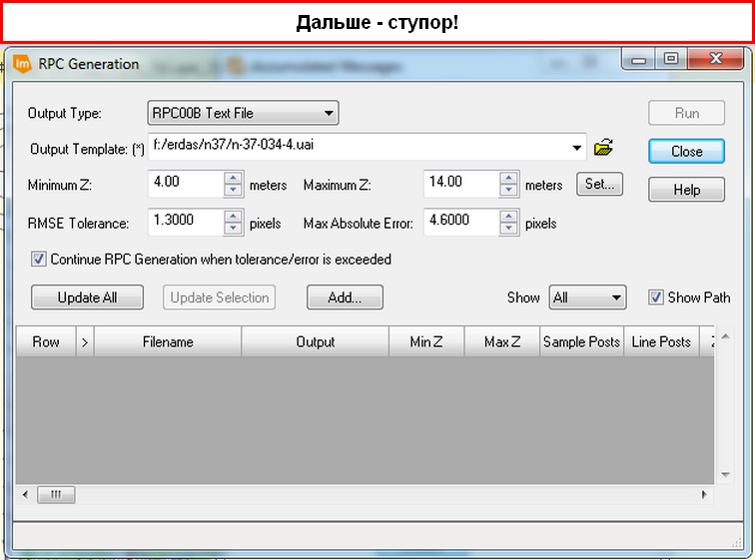This screenshot has width=755, height=560.
Task: Click the Max Absolute Error value field
Action: [x=461, y=222]
